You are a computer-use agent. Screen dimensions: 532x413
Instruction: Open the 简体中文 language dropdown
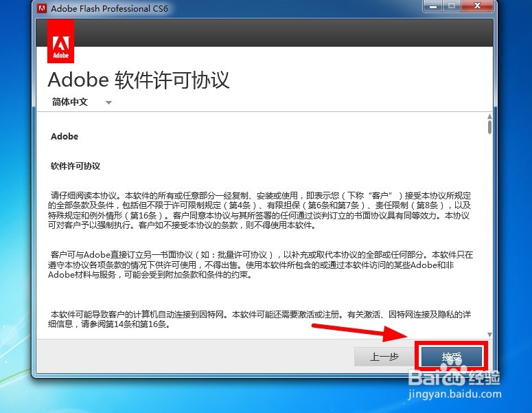click(82, 102)
